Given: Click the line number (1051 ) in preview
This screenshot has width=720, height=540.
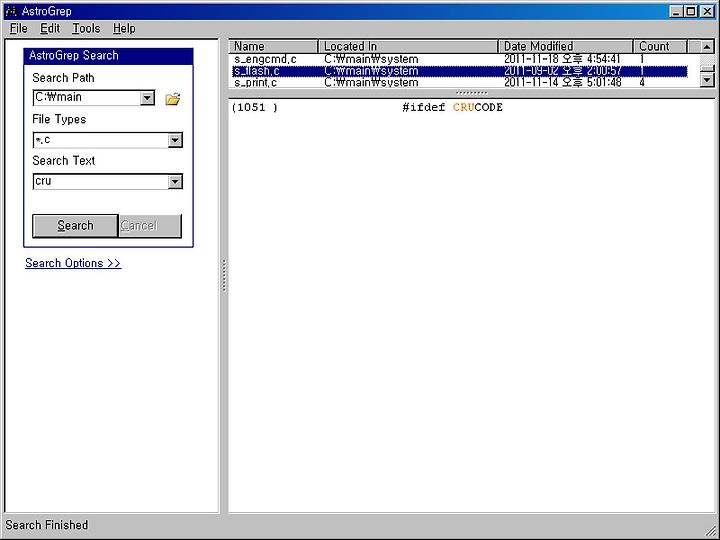Looking at the screenshot, I should point(254,107).
